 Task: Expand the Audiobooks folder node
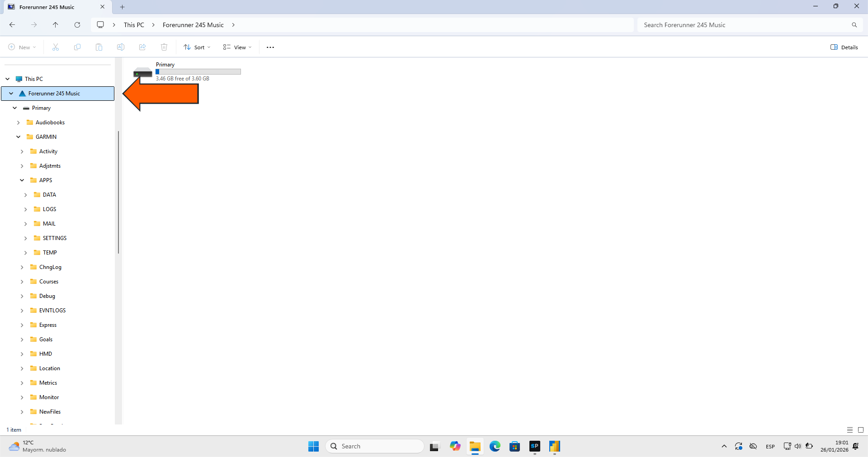[x=18, y=122]
